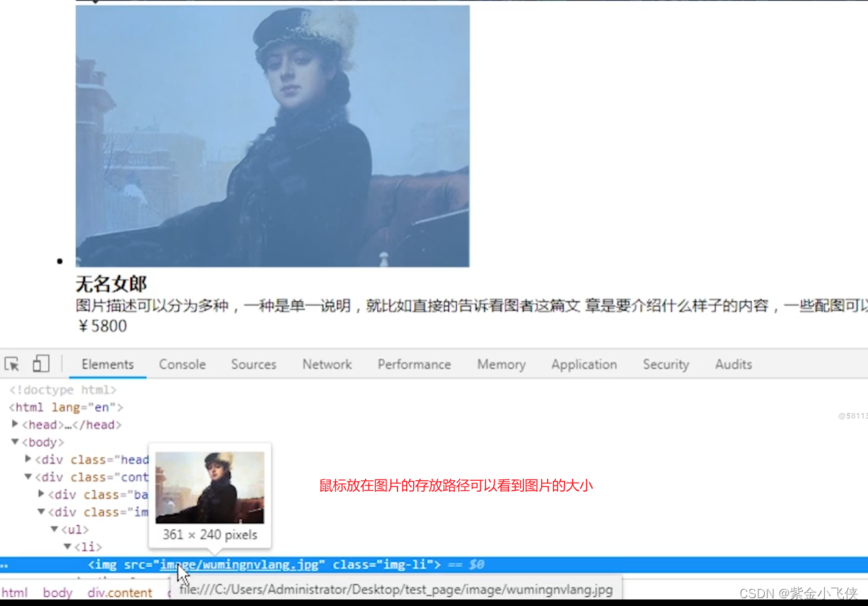Click the large painting image on page

coord(272,136)
